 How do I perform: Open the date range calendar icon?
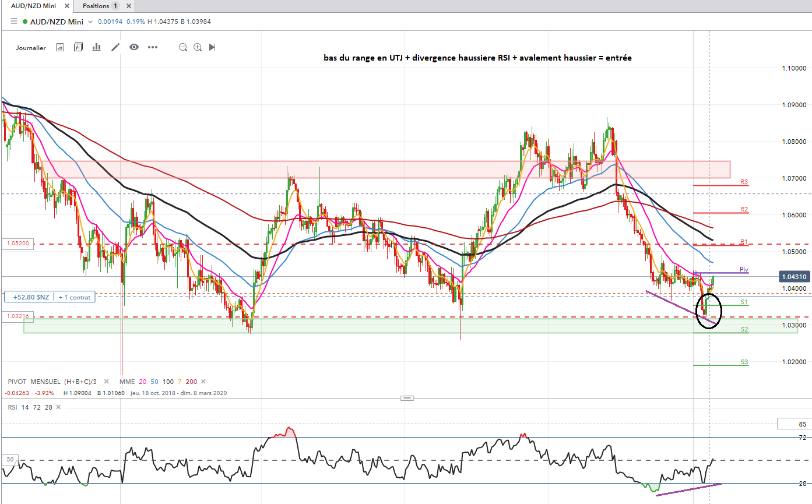click(x=59, y=47)
